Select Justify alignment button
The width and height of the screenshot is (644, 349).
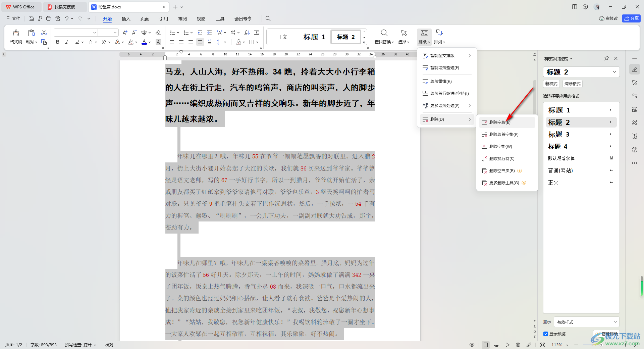tap(200, 42)
